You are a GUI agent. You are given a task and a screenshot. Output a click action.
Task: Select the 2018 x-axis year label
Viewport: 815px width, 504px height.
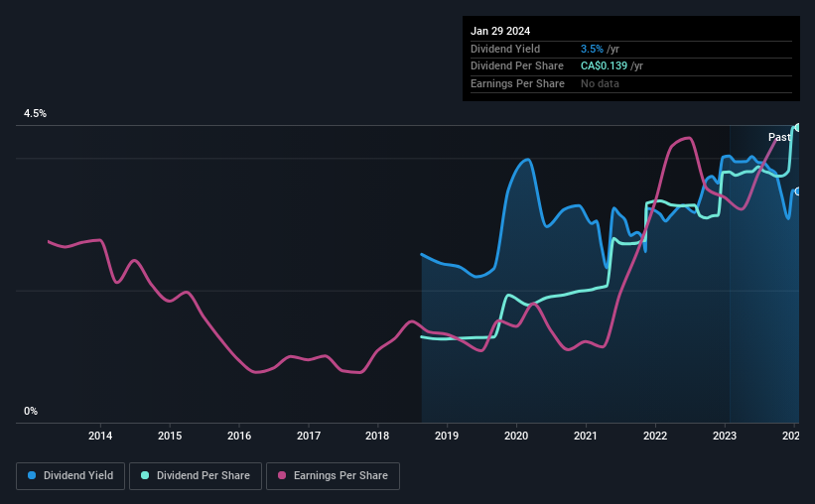coord(377,436)
